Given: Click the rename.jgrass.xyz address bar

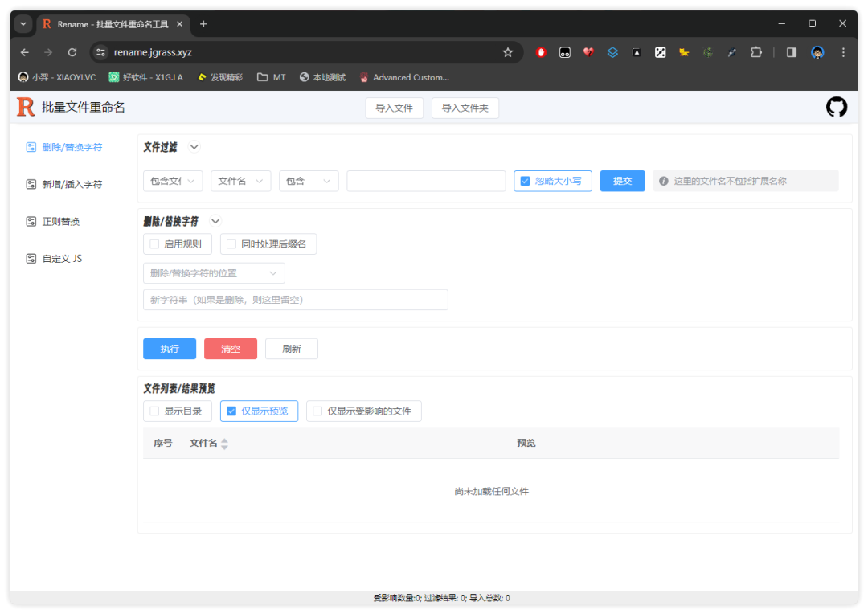Looking at the screenshot, I should pos(305,52).
